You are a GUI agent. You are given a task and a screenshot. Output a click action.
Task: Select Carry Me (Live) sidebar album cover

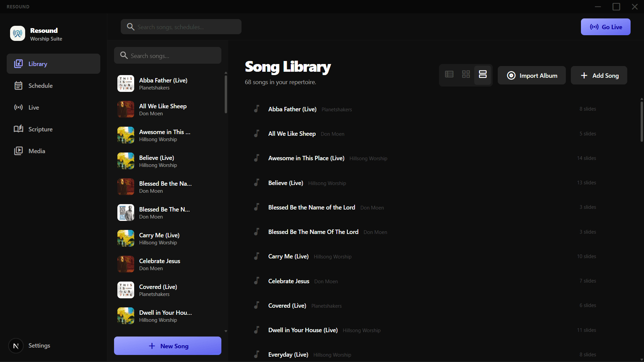pyautogui.click(x=126, y=238)
